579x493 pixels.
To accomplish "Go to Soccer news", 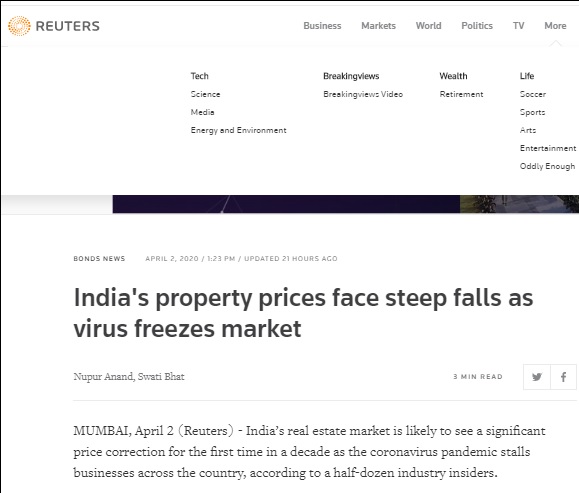I will point(532,94).
